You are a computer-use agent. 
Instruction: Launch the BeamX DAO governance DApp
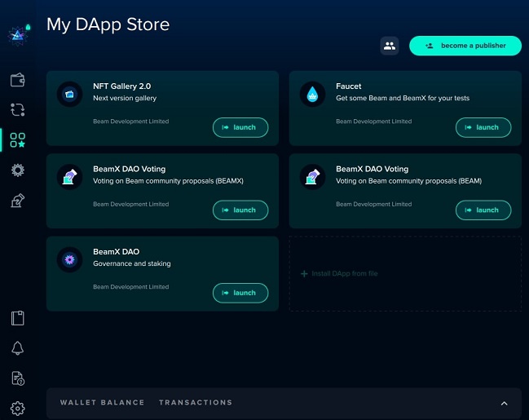pyautogui.click(x=240, y=293)
